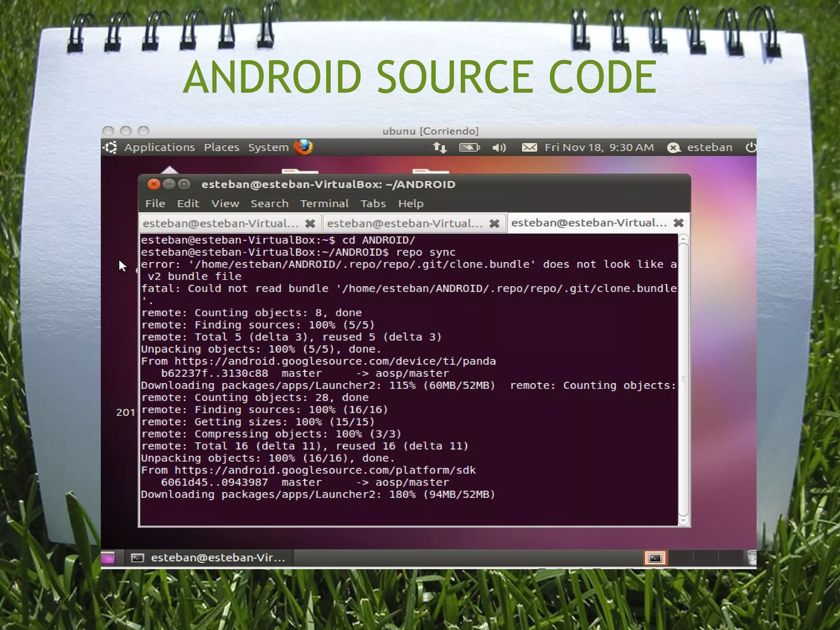
Task: Open the network connections indicator
Action: point(440,147)
